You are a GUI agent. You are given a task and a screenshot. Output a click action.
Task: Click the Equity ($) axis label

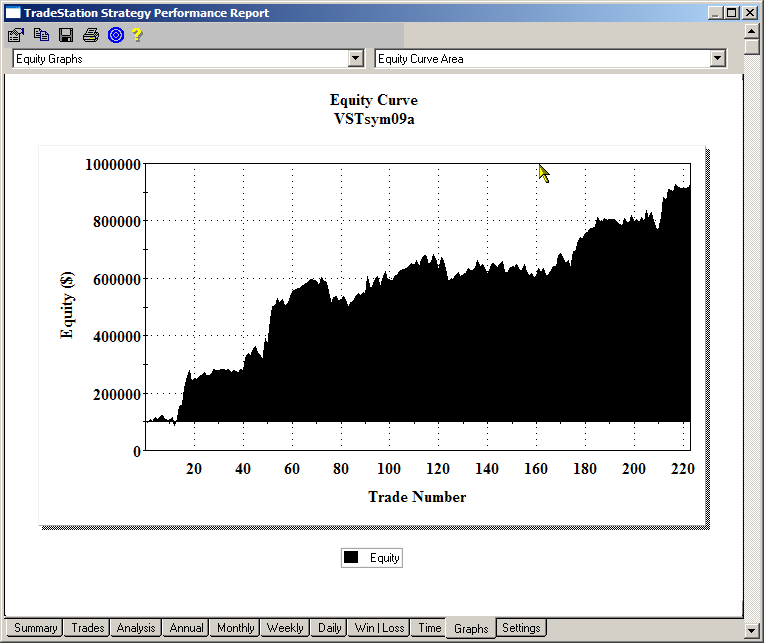point(67,305)
